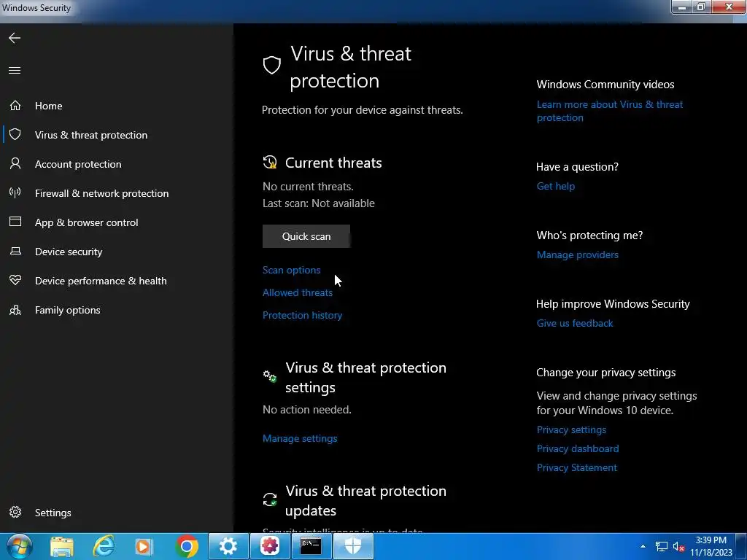Open Privacy Statement link

point(577,467)
